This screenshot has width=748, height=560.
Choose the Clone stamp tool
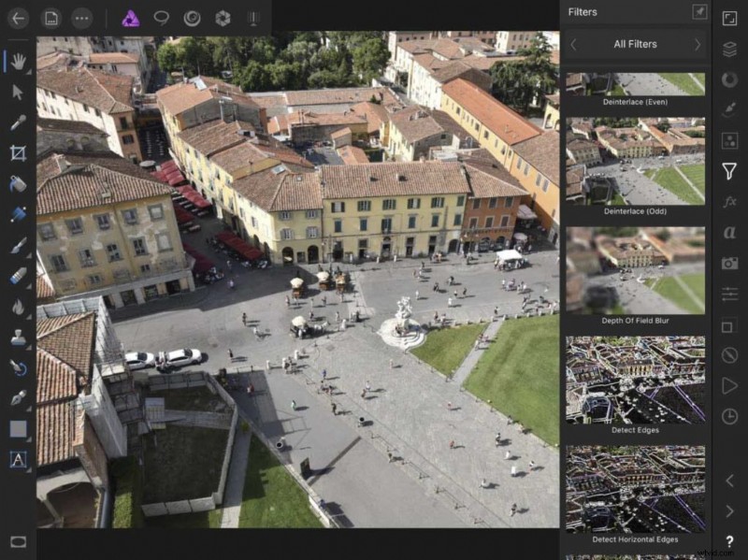(x=18, y=337)
